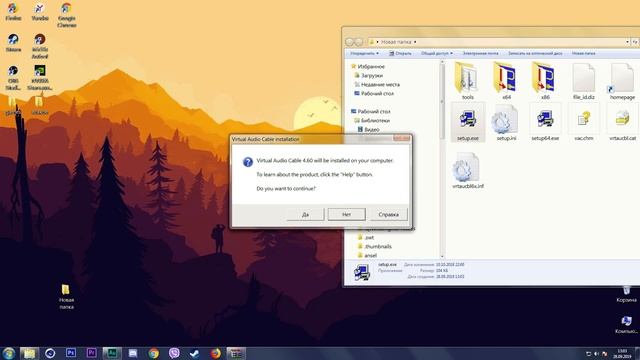Click the volume icon in system tray

point(596,353)
